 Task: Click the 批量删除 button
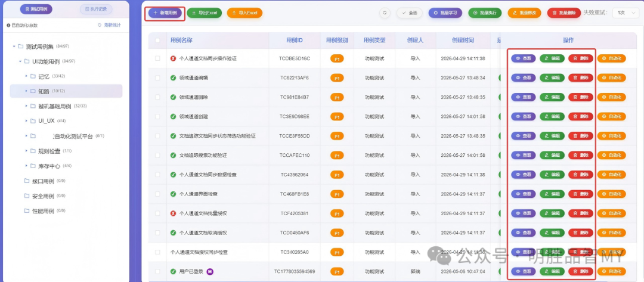pos(564,13)
